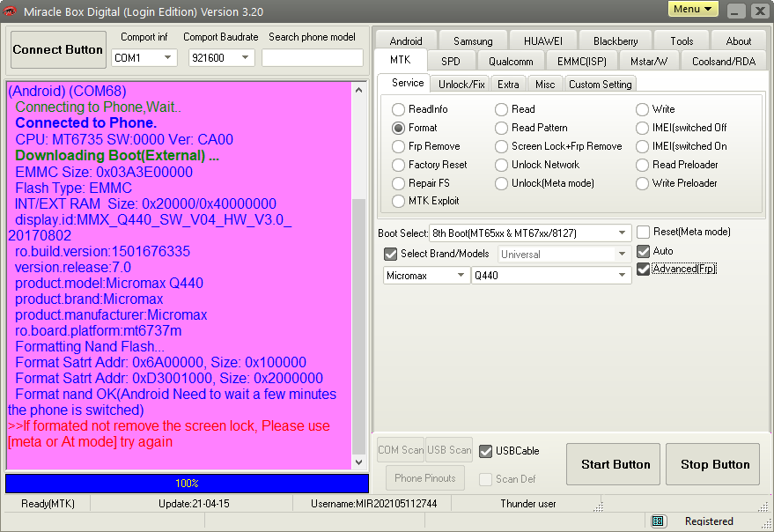Select the Frp Remove radio option
Screen dimensions: 774x532
[x=399, y=146]
